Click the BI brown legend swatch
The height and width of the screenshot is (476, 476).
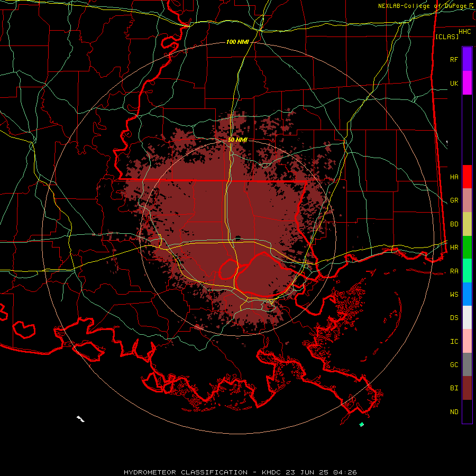[x=467, y=388]
